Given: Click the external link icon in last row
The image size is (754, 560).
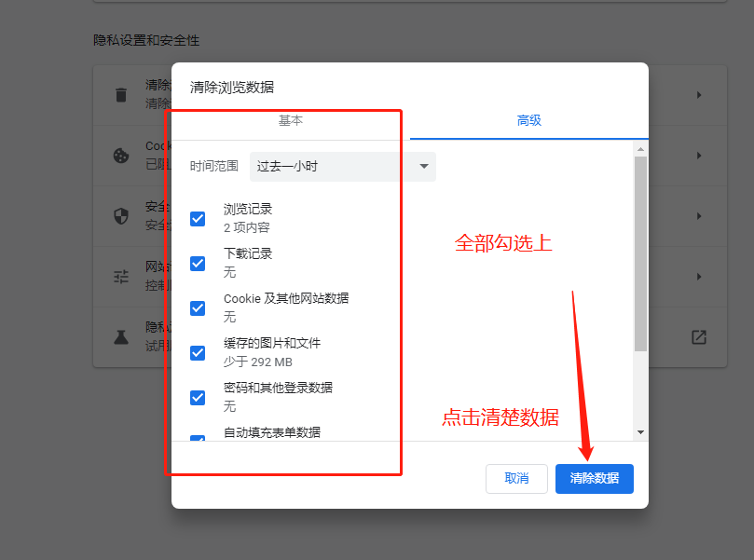Looking at the screenshot, I should [x=699, y=337].
